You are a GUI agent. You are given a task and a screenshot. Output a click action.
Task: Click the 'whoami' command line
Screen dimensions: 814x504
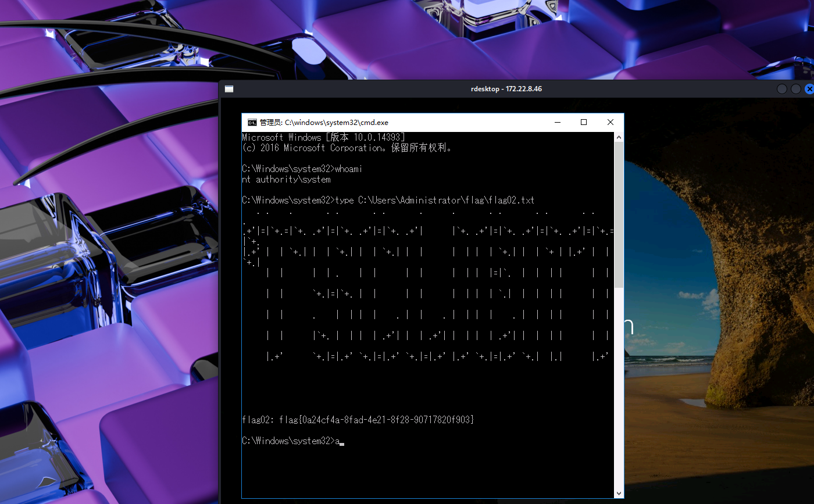click(x=302, y=169)
